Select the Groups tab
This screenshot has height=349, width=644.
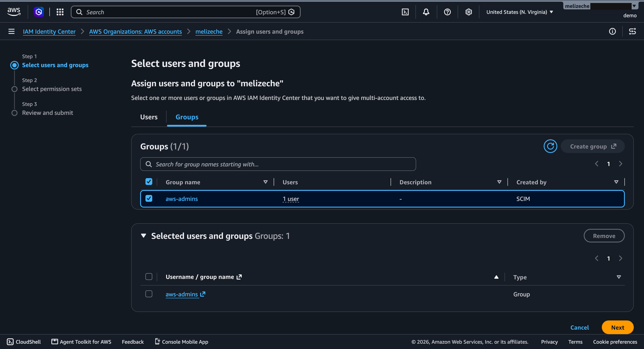[187, 117]
